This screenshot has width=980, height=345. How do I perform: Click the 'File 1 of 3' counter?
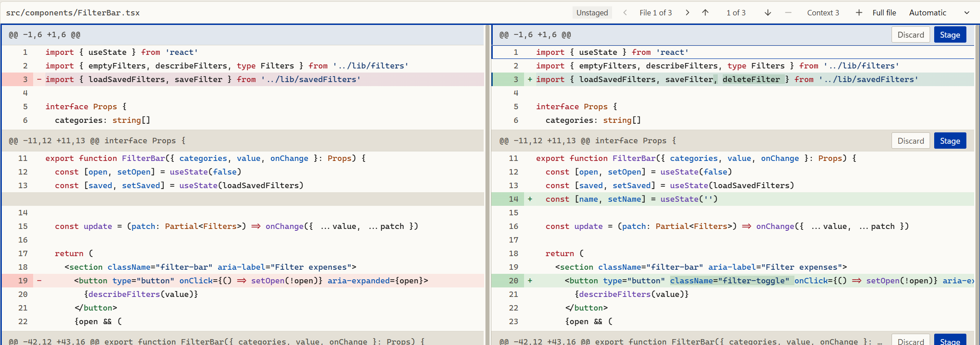(x=656, y=13)
